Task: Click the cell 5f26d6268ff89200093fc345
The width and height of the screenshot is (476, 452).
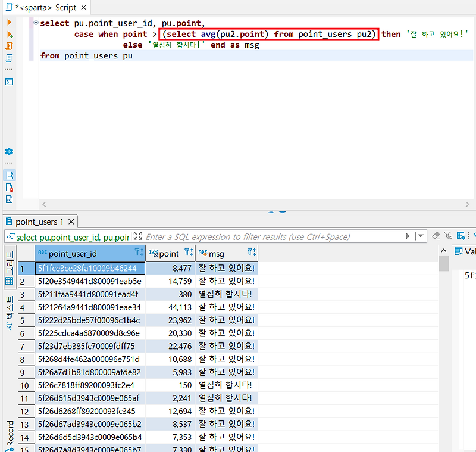Action: point(90,412)
